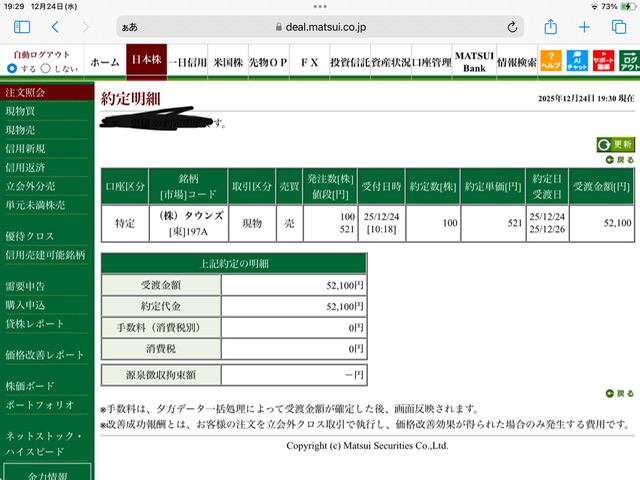Click the upper 戻る link below 更新

(x=620, y=160)
